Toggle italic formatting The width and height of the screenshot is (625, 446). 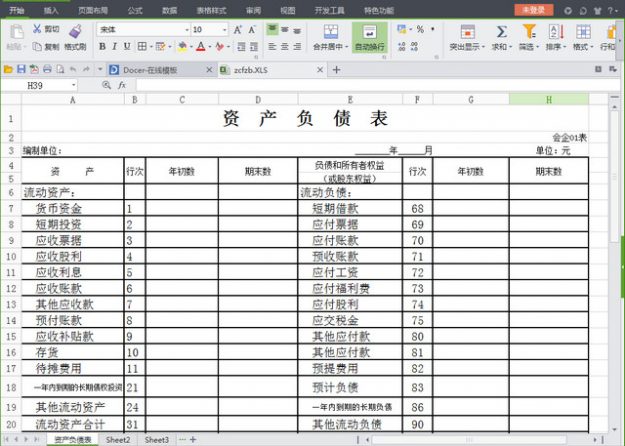point(115,46)
